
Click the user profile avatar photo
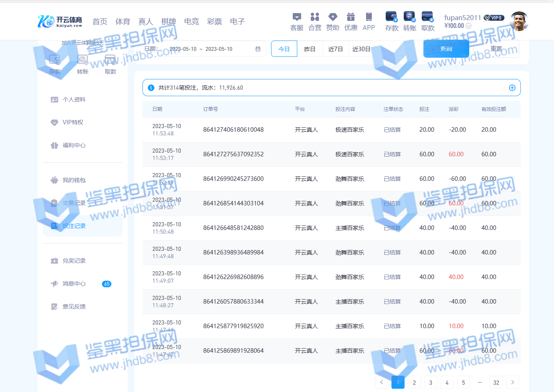tap(519, 21)
